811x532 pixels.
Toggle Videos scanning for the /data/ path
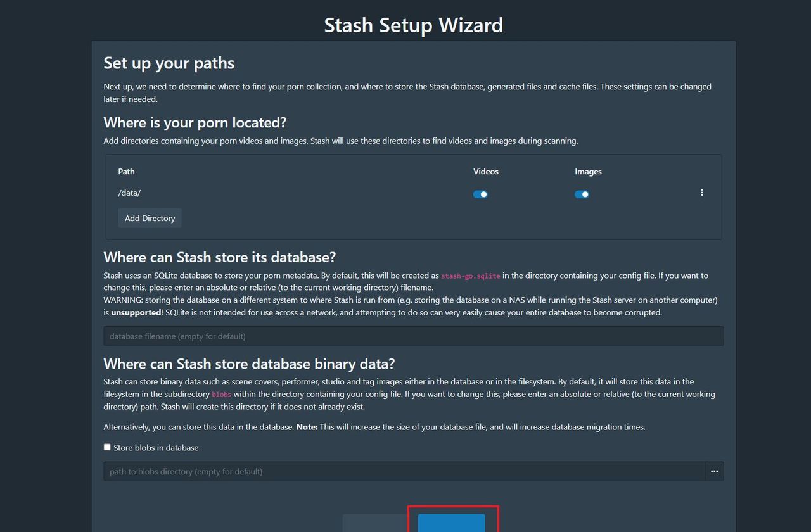(x=480, y=194)
